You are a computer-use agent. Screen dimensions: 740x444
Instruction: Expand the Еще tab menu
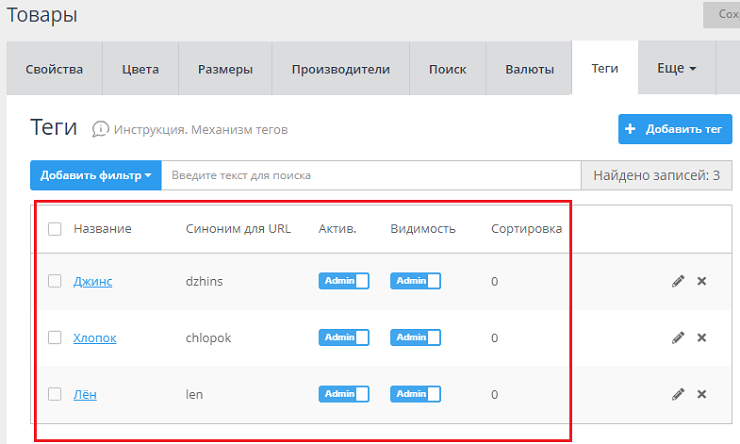pyautogui.click(x=676, y=69)
